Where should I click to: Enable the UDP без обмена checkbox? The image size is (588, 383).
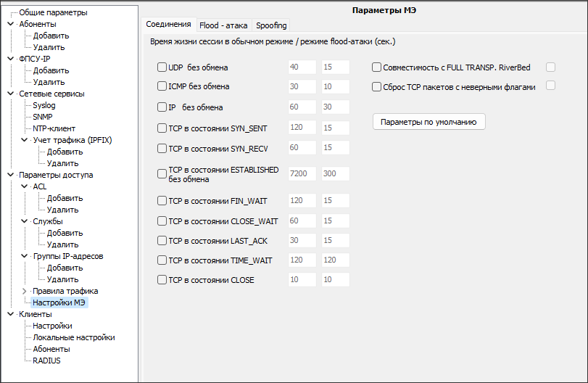[162, 67]
